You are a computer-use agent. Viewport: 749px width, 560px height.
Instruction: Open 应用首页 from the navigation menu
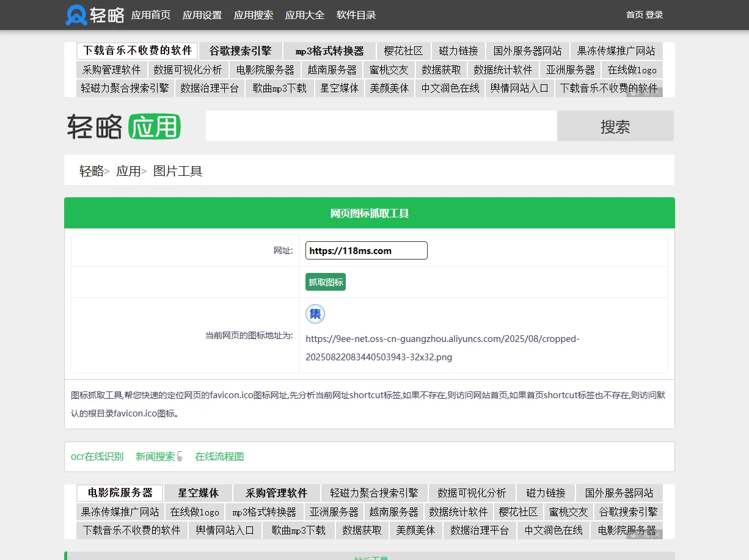(150, 15)
